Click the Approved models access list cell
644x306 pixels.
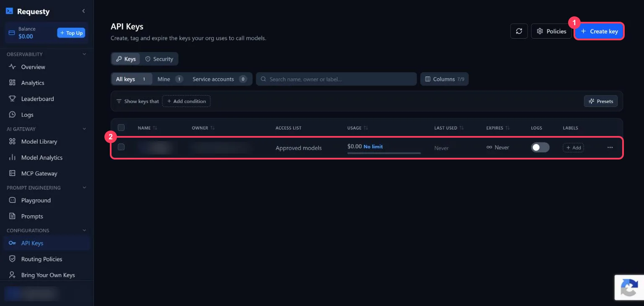299,148
